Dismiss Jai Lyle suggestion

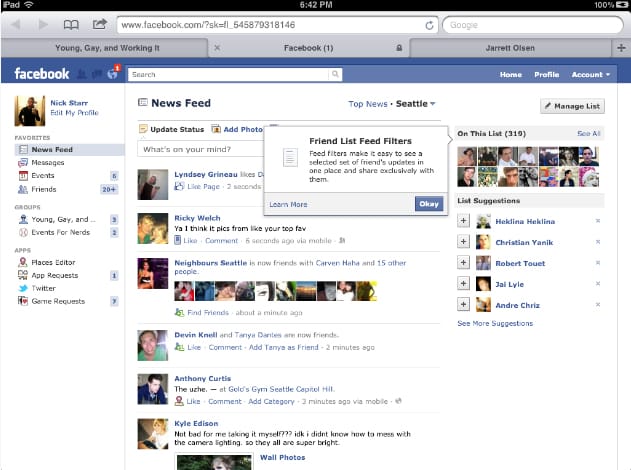click(x=598, y=284)
